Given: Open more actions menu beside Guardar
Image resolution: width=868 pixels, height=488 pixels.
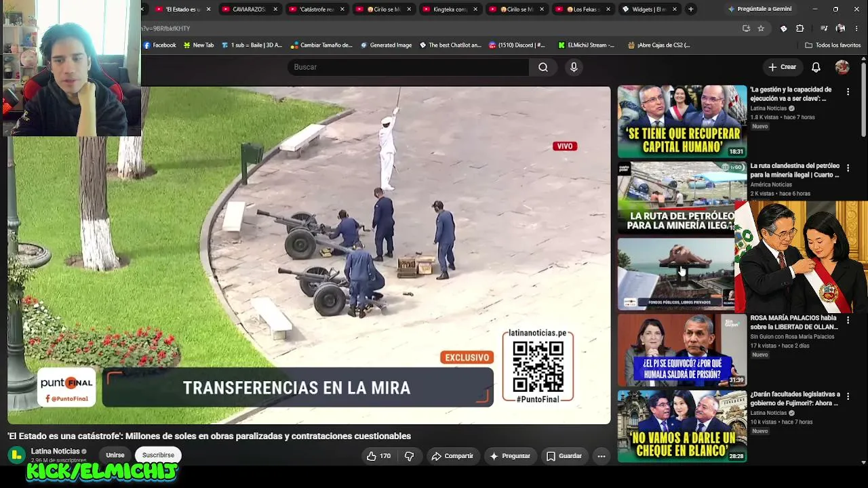Looking at the screenshot, I should [x=601, y=456].
